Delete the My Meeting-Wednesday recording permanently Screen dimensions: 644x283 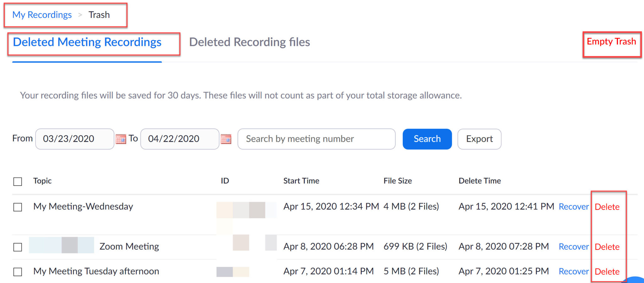pos(607,207)
